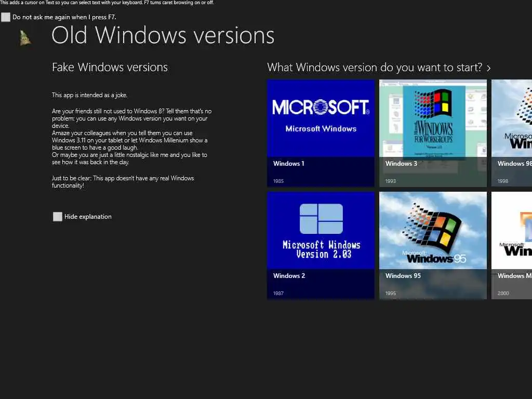Click the 1995 year label
532x399 pixels.
(x=391, y=294)
